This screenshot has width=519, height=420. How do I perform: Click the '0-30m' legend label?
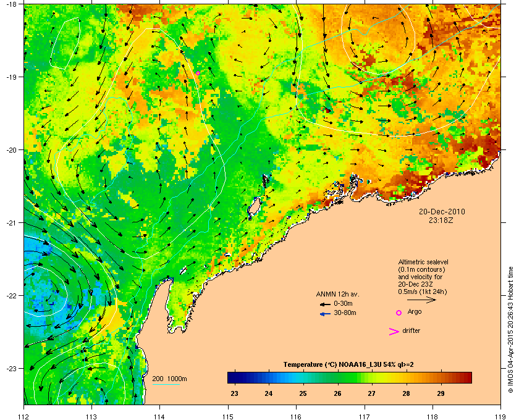click(343, 303)
